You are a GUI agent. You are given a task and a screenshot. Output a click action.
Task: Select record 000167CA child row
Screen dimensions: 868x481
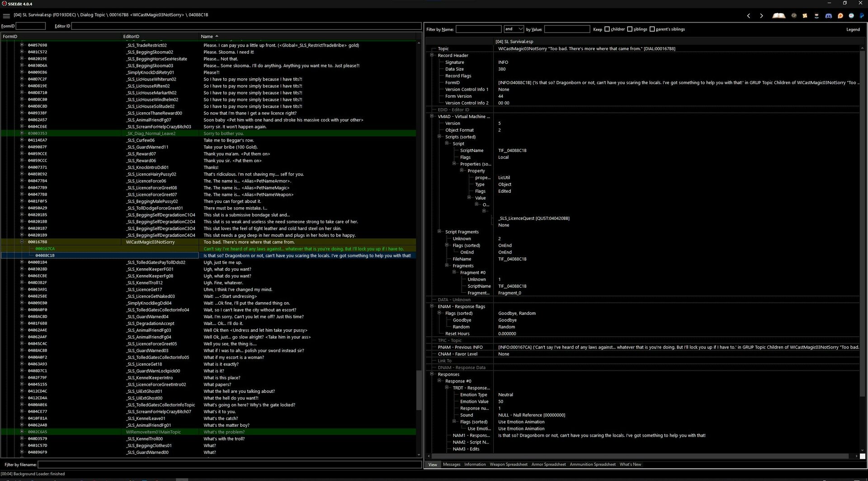pos(208,249)
